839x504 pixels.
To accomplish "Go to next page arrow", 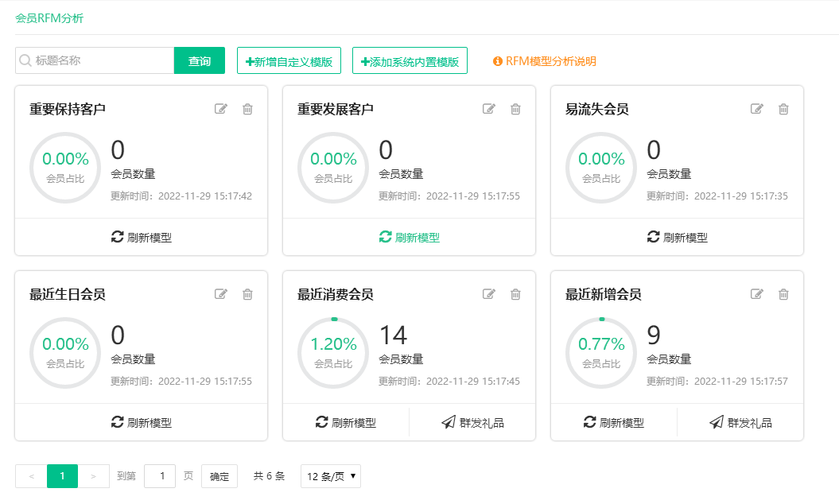I will pyautogui.click(x=94, y=476).
